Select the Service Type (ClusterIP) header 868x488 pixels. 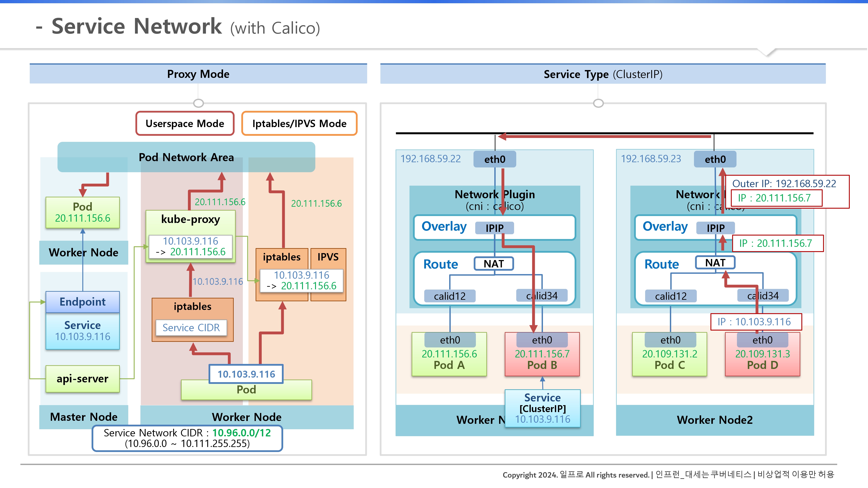coord(603,74)
